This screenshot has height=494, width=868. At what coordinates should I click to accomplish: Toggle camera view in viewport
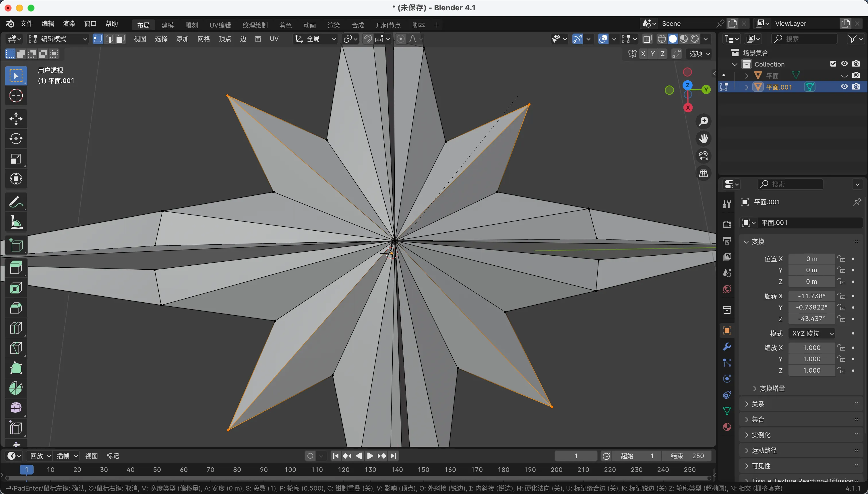tap(703, 156)
